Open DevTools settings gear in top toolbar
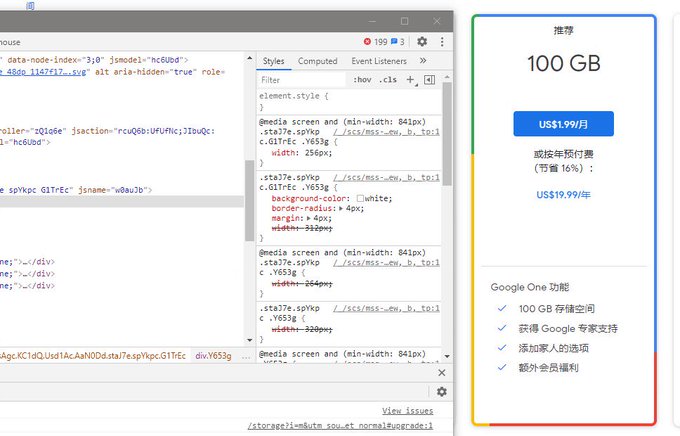 (x=422, y=42)
